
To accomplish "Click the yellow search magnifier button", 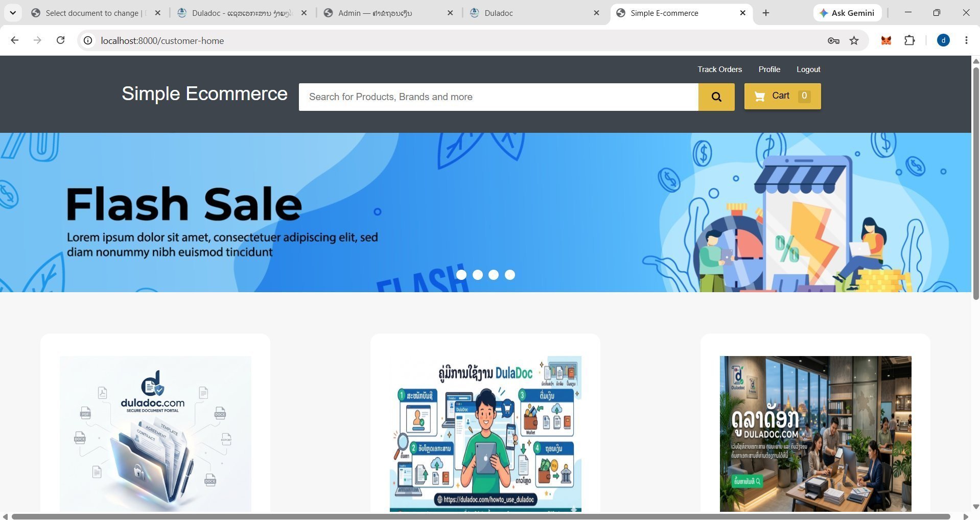I will coord(716,97).
